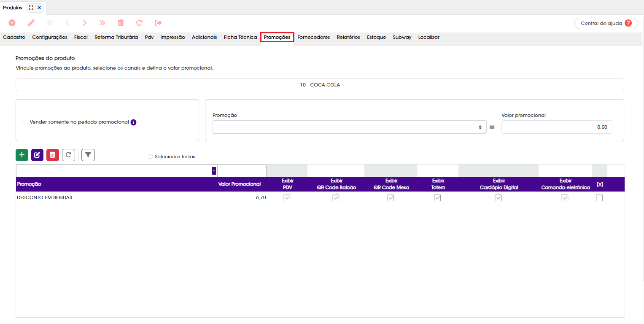644x324 pixels.
Task: Toggle Exibir Cardápio Digital checkbox
Action: pos(498,198)
